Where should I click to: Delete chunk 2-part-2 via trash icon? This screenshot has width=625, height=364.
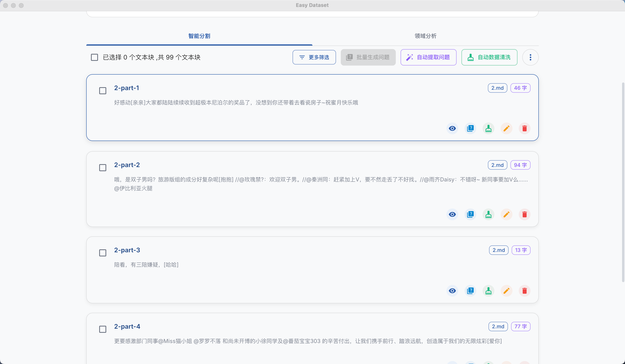pos(524,214)
